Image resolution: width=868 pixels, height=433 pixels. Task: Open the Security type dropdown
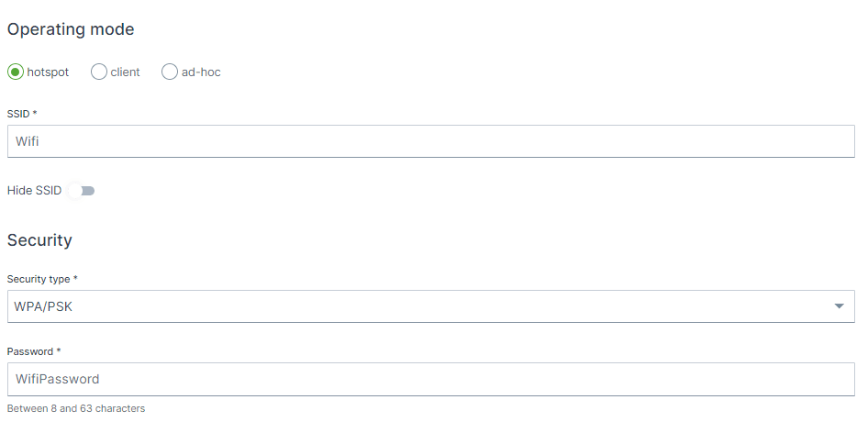pos(430,306)
